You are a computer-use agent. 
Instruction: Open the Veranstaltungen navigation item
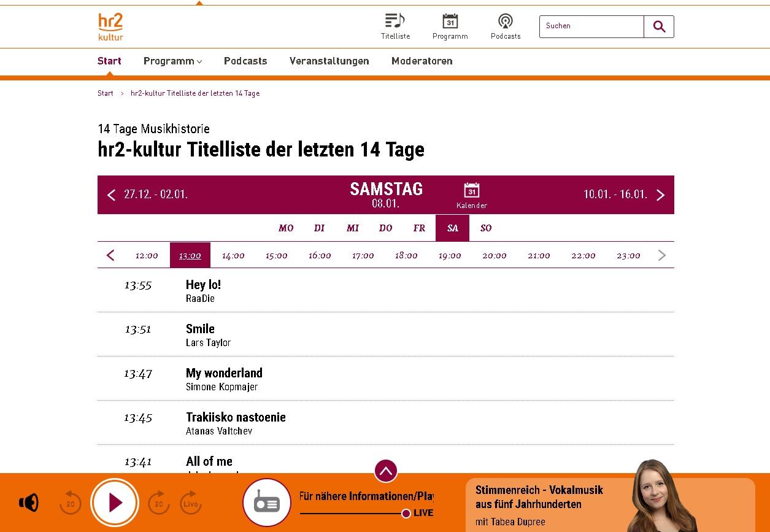tap(329, 61)
